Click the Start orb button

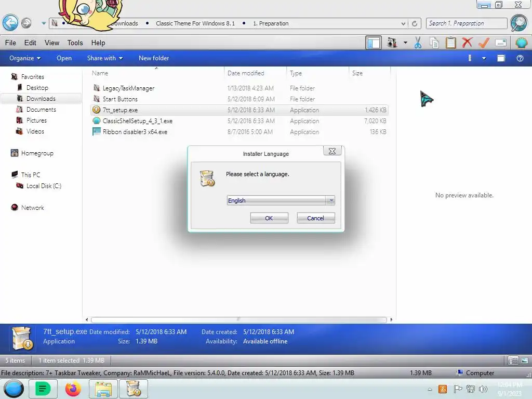(x=14, y=389)
